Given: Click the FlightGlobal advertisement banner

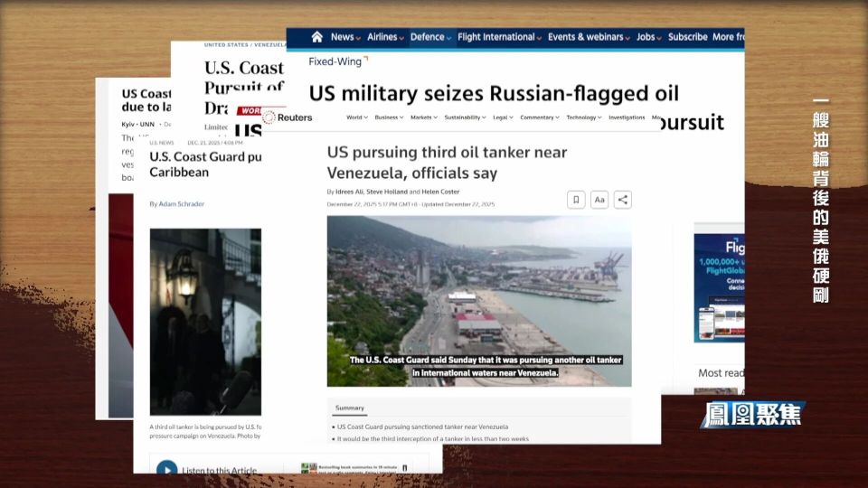Looking at the screenshot, I should tap(719, 288).
